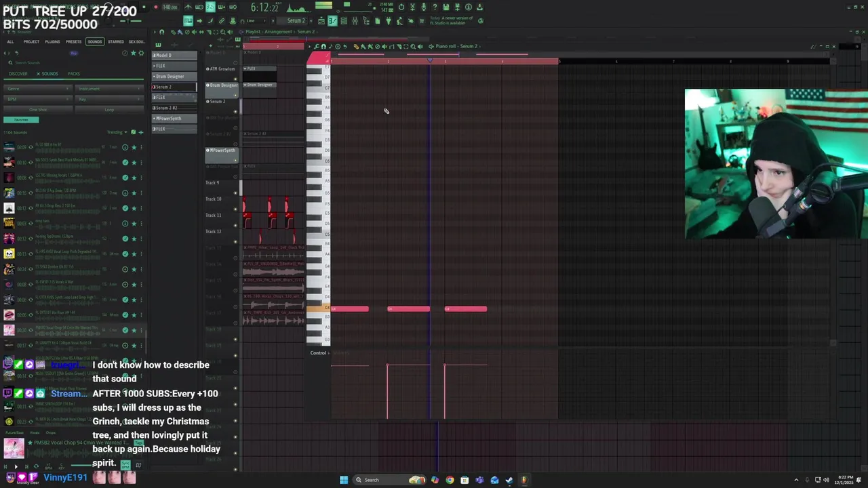Toggle the One-Shot sound filter
The width and height of the screenshot is (868, 488).
pyautogui.click(x=38, y=109)
